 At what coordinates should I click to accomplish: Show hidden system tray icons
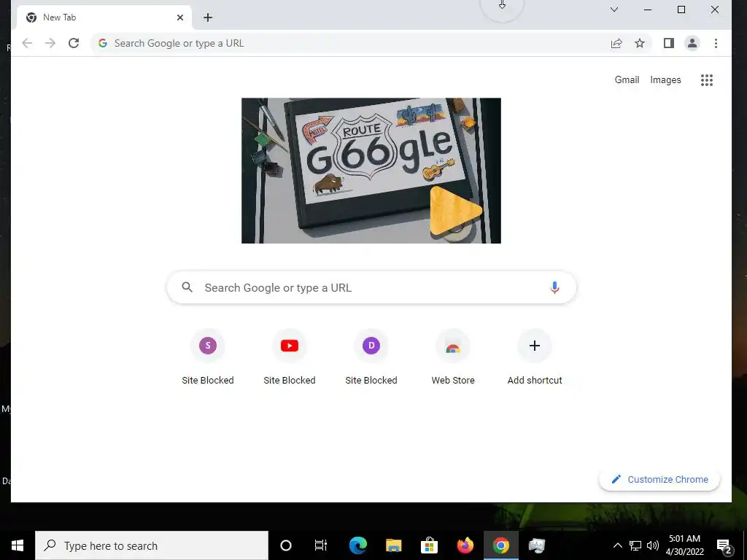pos(617,545)
